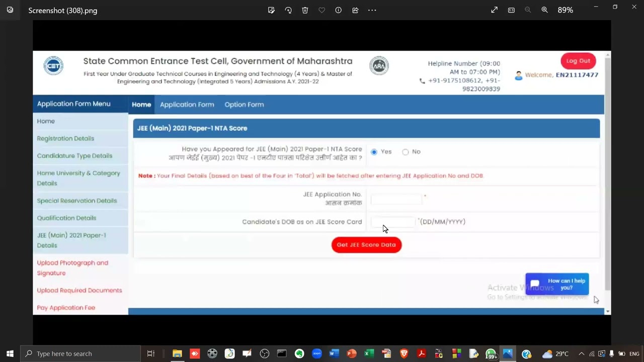Zoom out using the minus magnifier icon
Viewport: 644px width, 362px height.
pos(528,10)
